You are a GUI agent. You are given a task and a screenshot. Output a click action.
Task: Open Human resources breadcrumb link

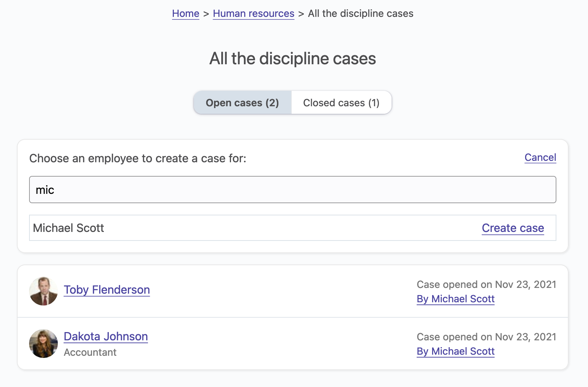tap(253, 14)
